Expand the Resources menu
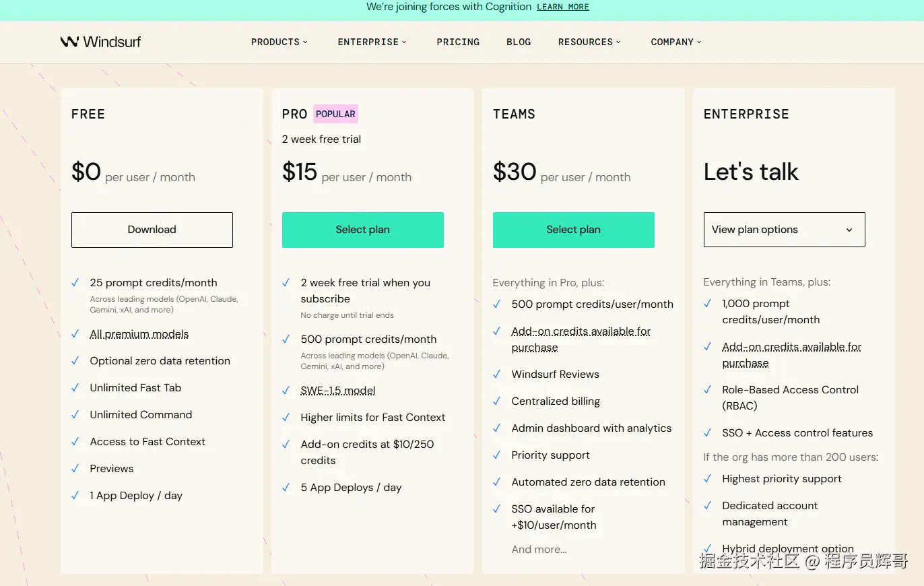 [x=589, y=42]
